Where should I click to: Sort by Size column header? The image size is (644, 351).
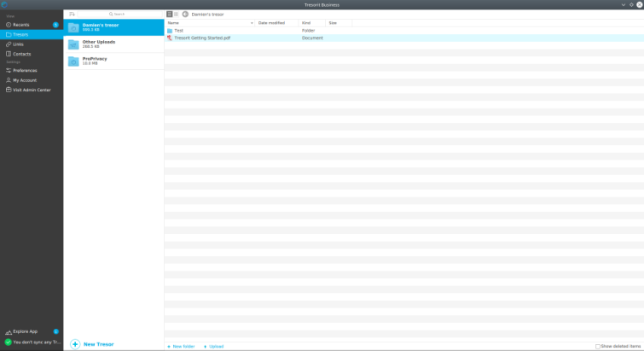click(x=339, y=23)
